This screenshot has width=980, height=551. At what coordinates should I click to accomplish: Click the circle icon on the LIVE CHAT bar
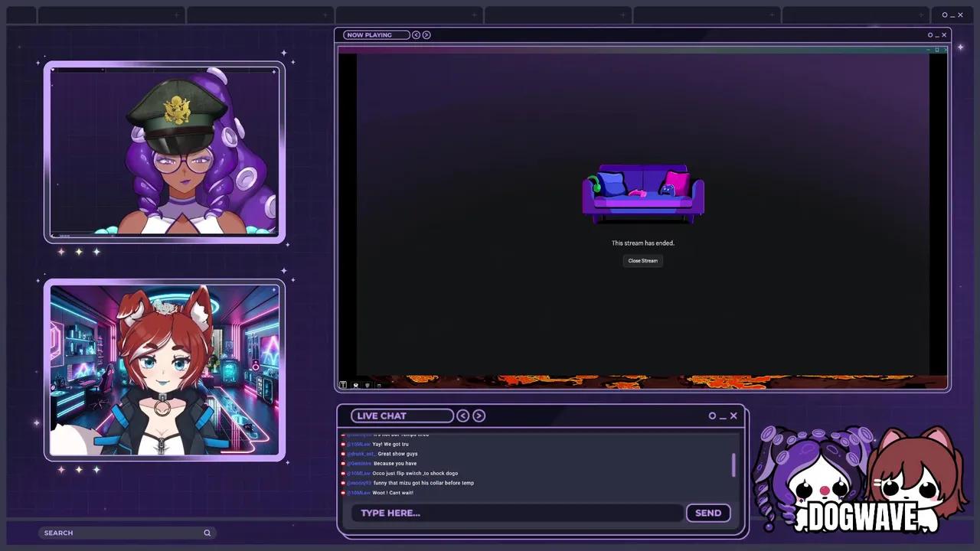712,416
